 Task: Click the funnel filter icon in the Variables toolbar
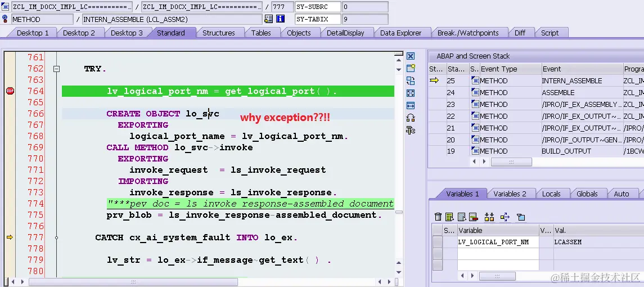[x=521, y=217]
